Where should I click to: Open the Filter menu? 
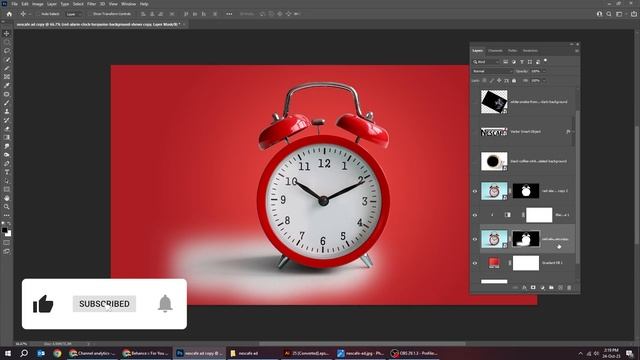(91, 4)
